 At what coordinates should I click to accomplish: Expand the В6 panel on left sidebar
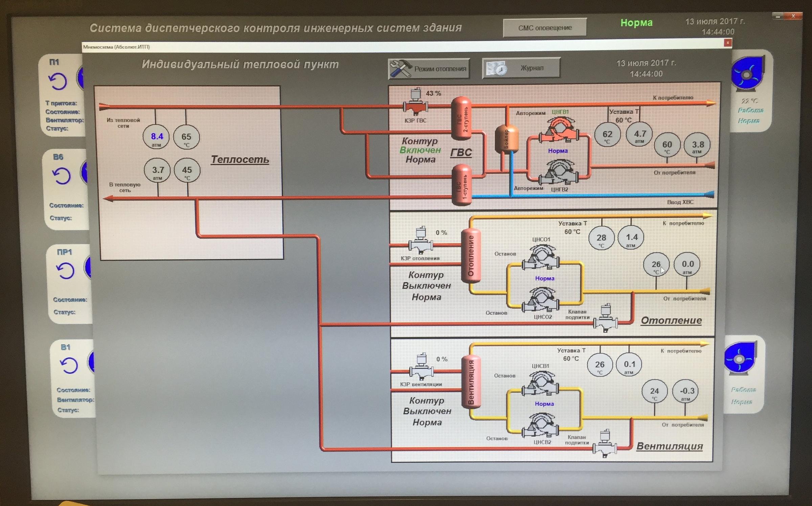tap(54, 154)
